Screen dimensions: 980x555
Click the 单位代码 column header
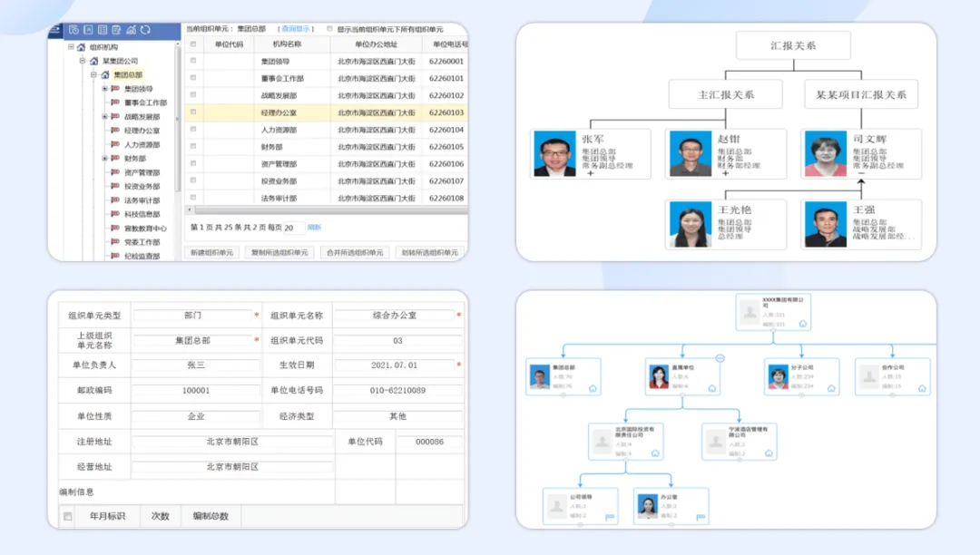click(x=230, y=44)
